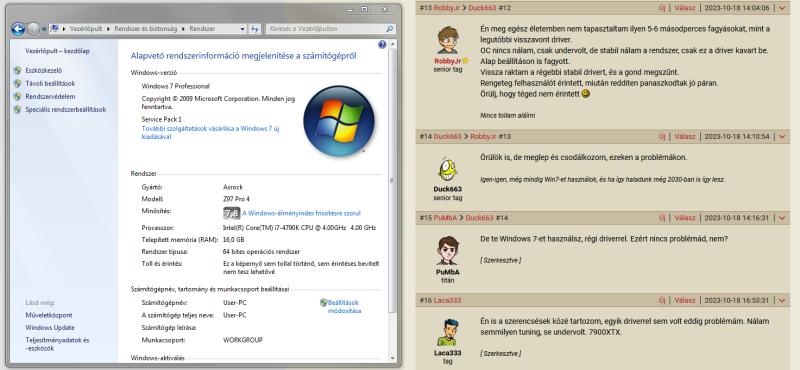Click the greyed forward navigation arrow
Screen dimensions: 800x370
(x=33, y=30)
